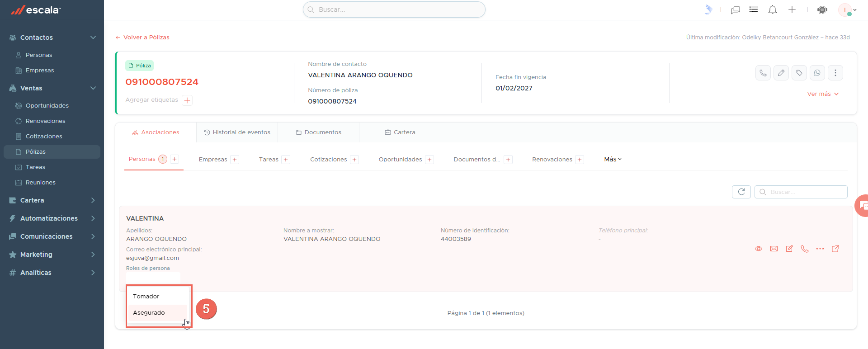Switch to Historial de eventos tab

[x=237, y=132]
